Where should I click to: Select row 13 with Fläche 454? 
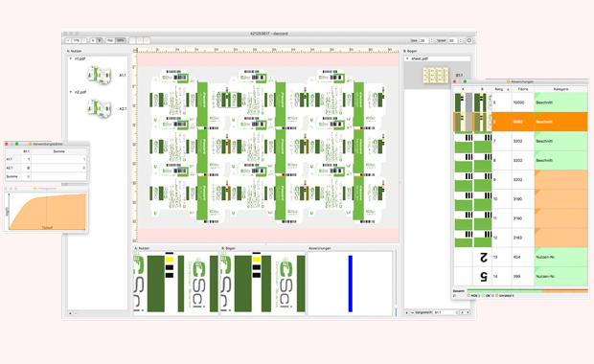(520, 257)
